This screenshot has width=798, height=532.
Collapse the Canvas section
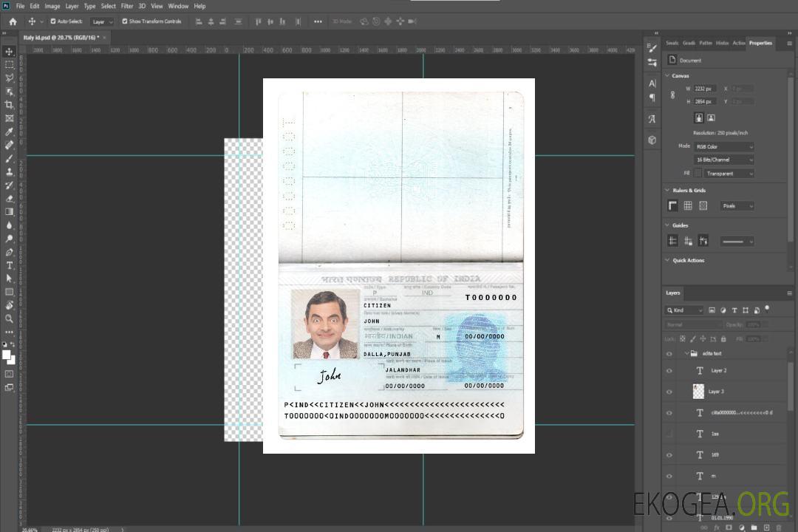(668, 75)
